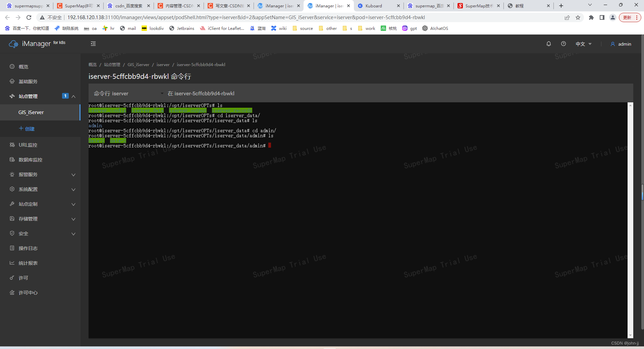Viewport: 644px width, 349px height.
Task: Click the 站点管理 breadcrumb link
Action: pos(112,65)
